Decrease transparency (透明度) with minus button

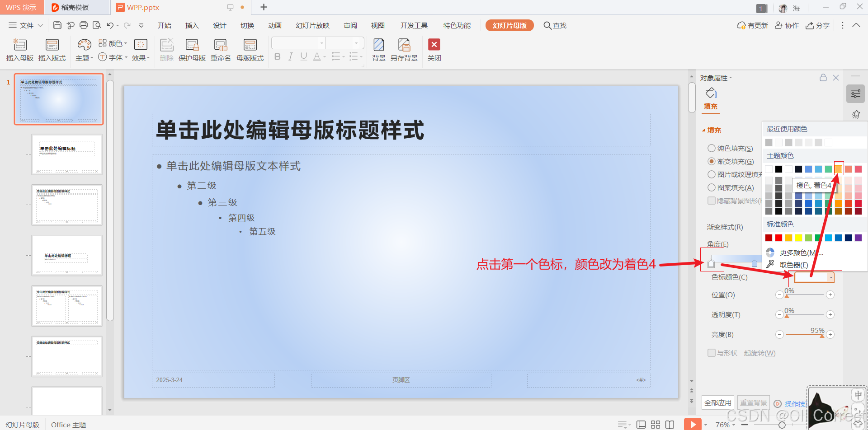779,314
